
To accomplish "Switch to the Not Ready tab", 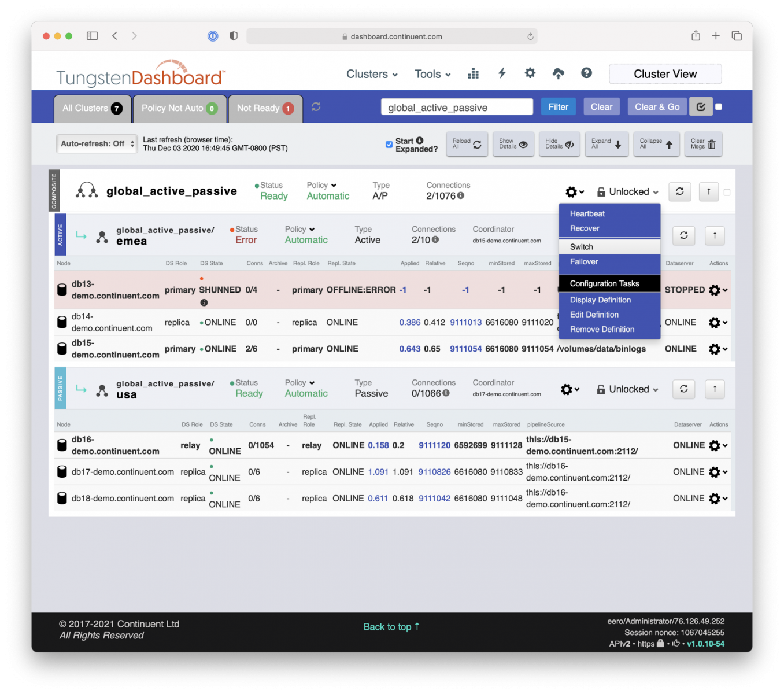I will point(265,109).
